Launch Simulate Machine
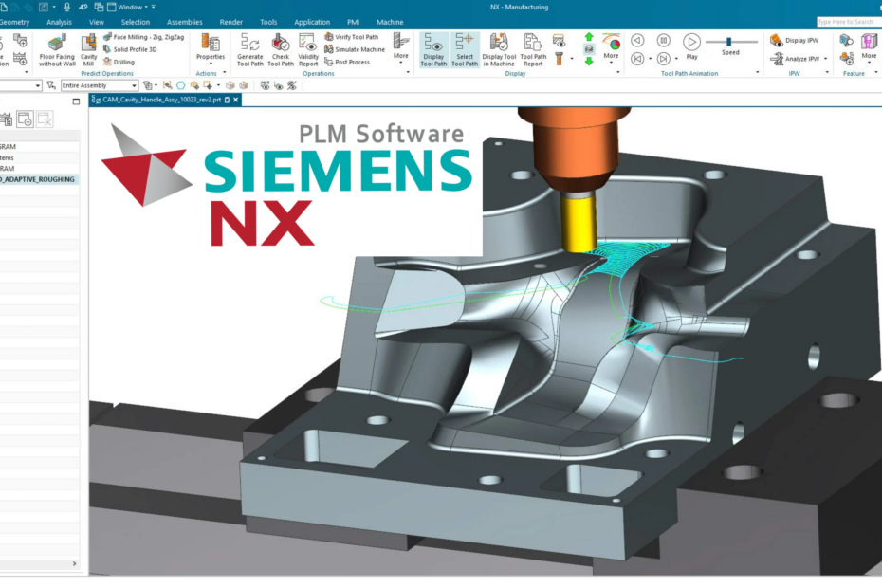 pos(355,49)
